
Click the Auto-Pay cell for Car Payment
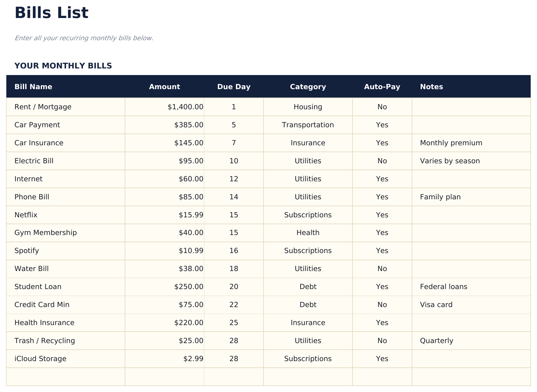382,125
